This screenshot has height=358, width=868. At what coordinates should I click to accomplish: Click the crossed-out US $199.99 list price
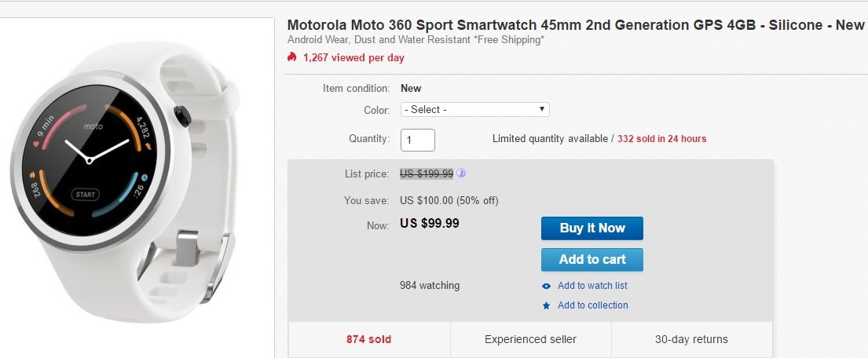(427, 174)
